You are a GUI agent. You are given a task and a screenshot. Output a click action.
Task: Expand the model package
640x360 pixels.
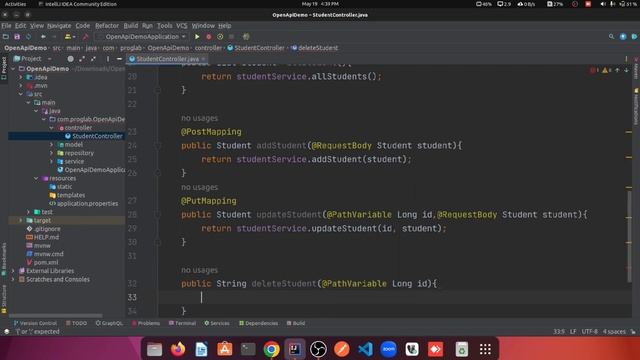point(51,144)
